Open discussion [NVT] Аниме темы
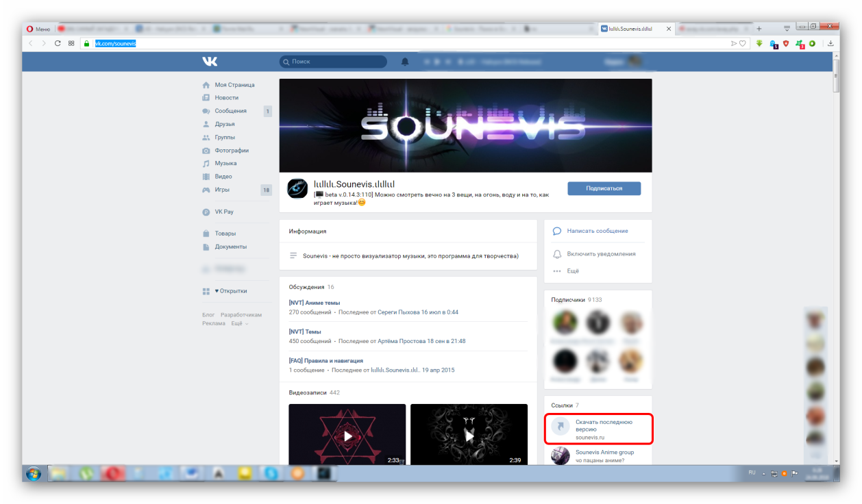Viewport: 862px width, 504px height. click(315, 303)
